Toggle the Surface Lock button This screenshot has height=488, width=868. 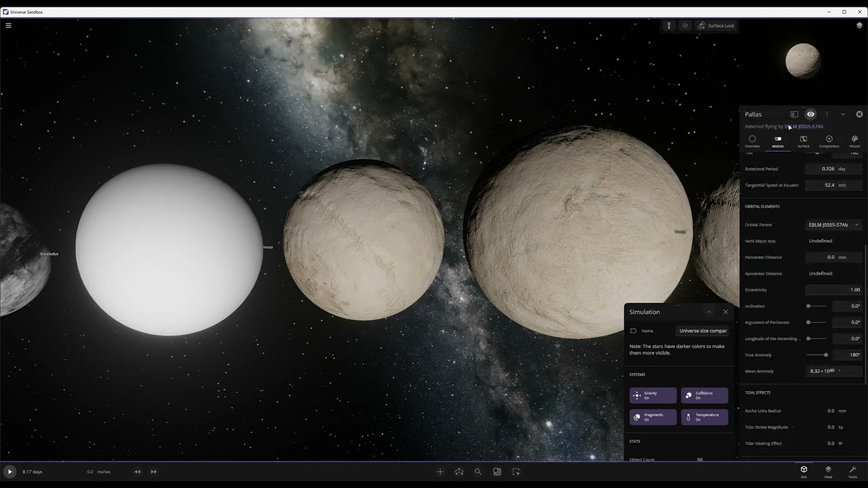(716, 26)
